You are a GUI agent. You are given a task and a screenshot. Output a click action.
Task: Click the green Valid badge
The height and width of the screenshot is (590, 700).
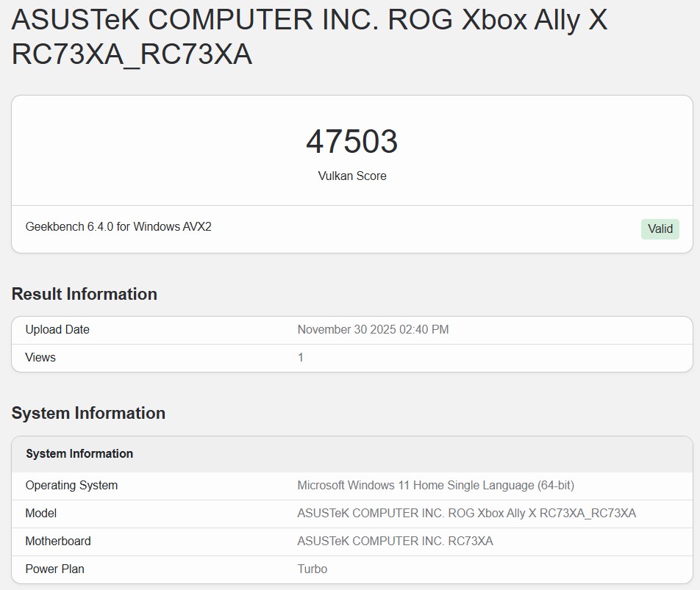coord(660,229)
